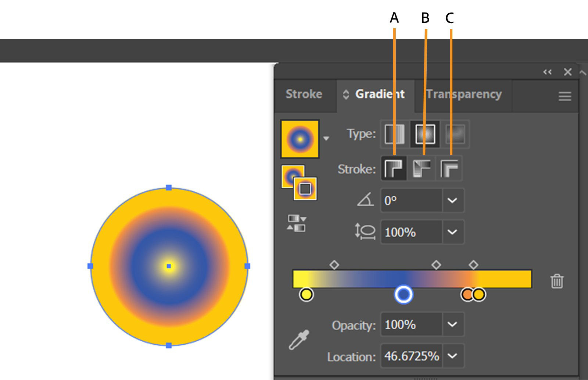Collapse the panel using double arrows

coord(548,72)
